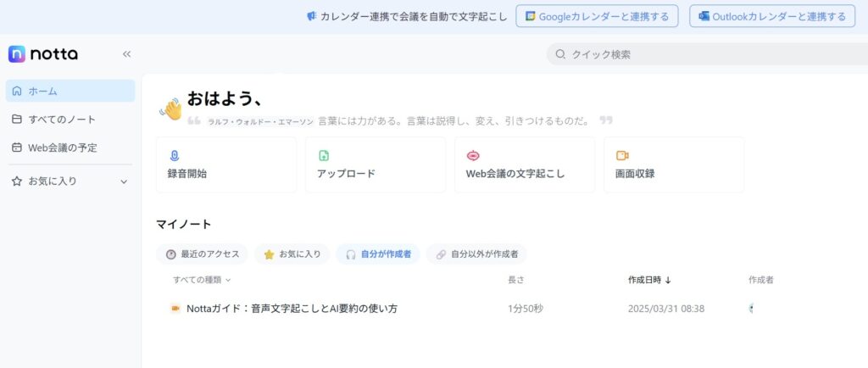Viewport: 868px width, 368px height.
Task: Click the microphone icon in 録音開始 card
Action: click(175, 155)
